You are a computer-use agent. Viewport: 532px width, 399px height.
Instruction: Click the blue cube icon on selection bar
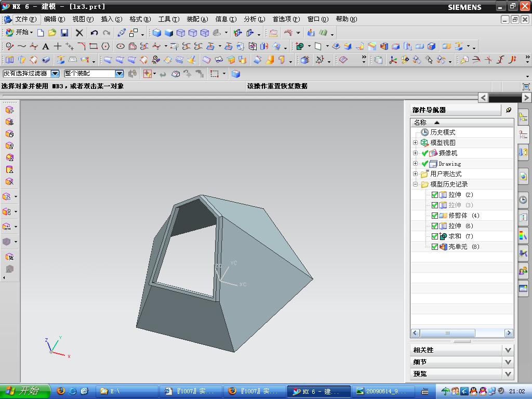tap(236, 74)
